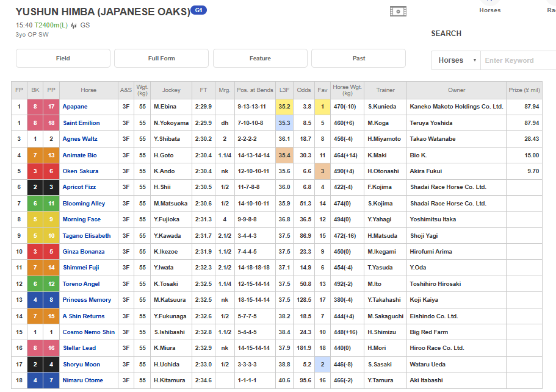Click Toreno Angel horse name

[x=81, y=283]
